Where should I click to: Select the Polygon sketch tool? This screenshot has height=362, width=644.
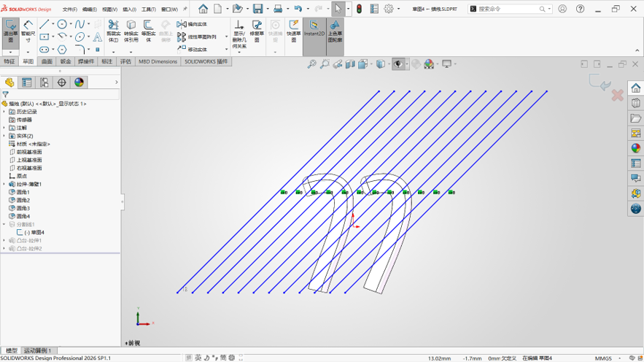(x=62, y=50)
